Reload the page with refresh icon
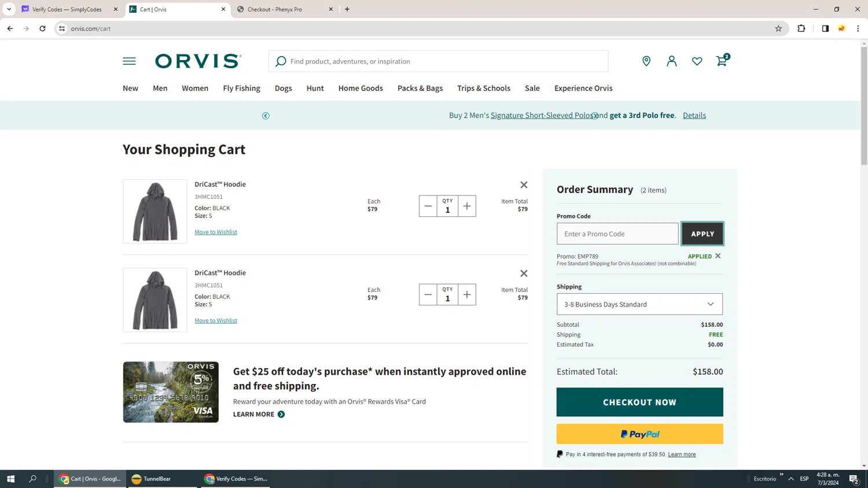868x488 pixels. click(x=42, y=28)
